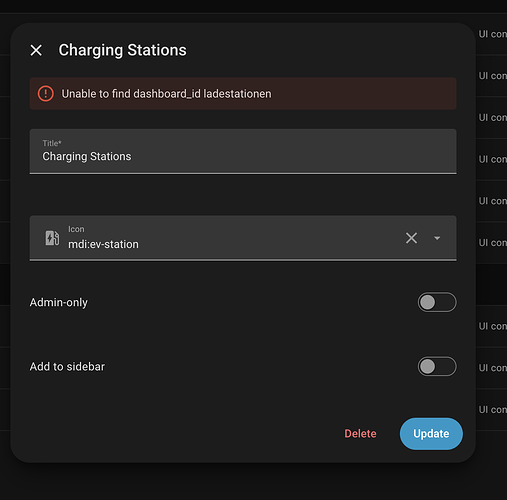
Task: Enable the Add to sidebar switch
Action: pyautogui.click(x=437, y=366)
